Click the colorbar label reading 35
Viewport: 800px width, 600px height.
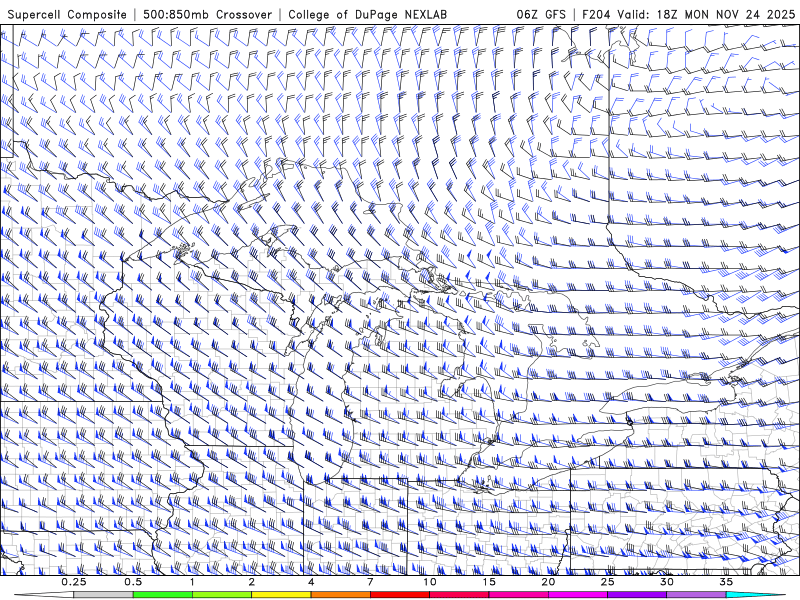(x=726, y=582)
